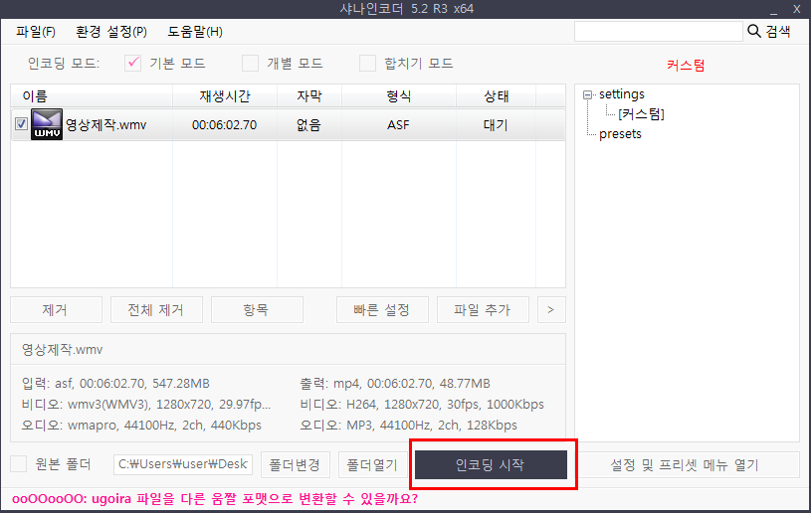Viewport: 812px width, 516px height.
Task: Select the [커스텀] tree item
Action: [641, 114]
